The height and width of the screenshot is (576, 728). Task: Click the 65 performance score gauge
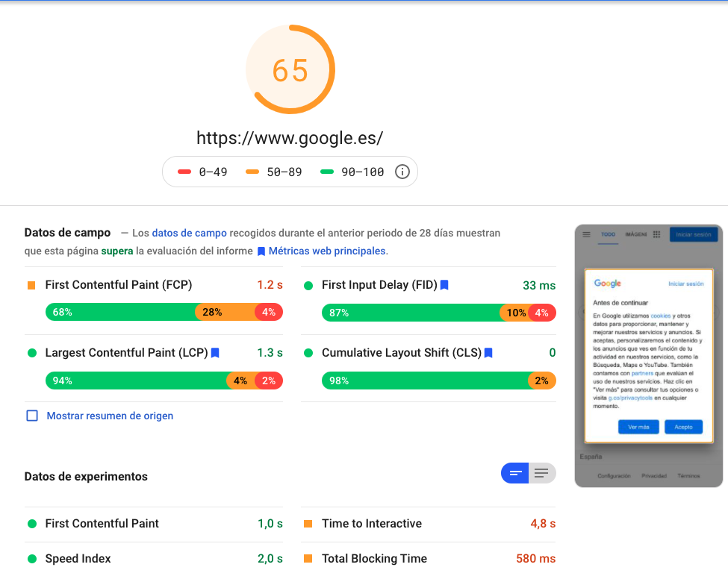(x=290, y=69)
